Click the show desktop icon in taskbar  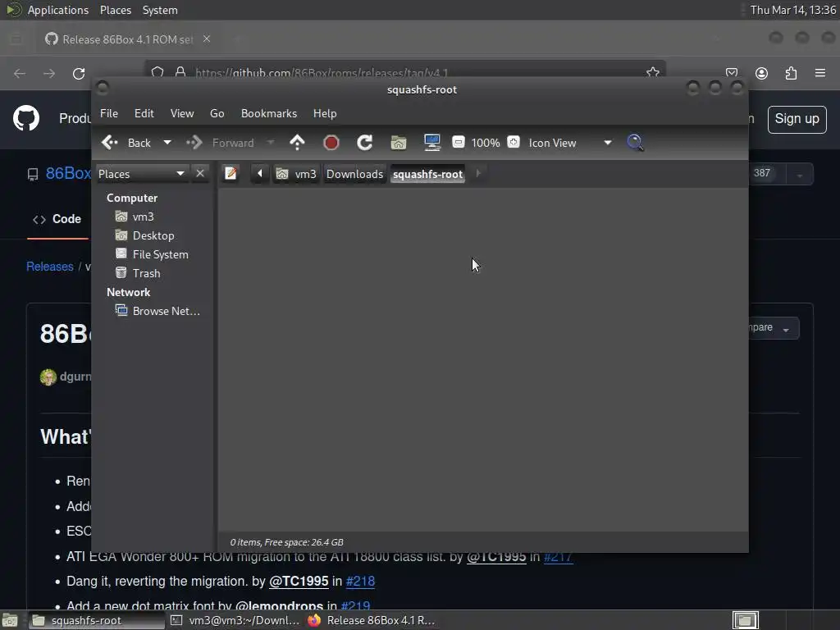coord(10,620)
